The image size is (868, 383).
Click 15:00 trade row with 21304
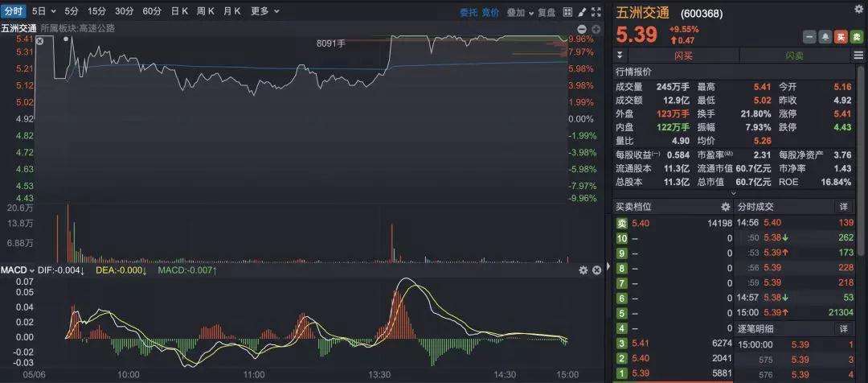pyautogui.click(x=795, y=313)
